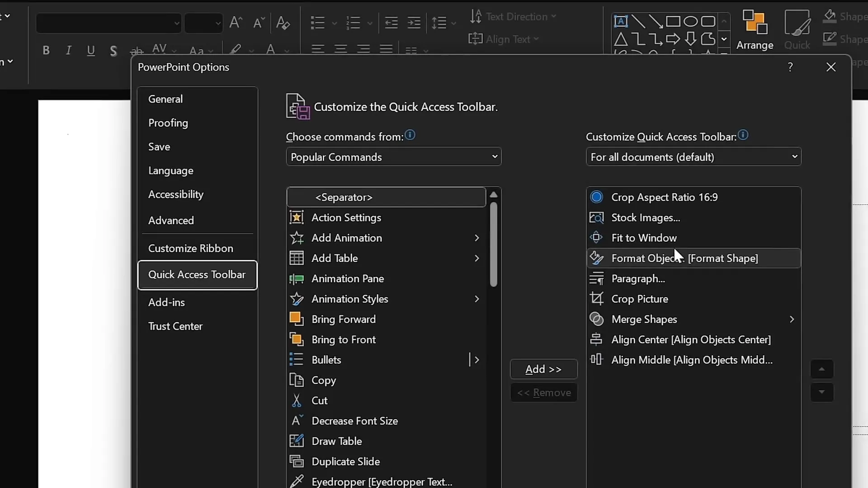Click the ribbon Decrease Font Size icon
868x488 pixels.
[x=259, y=22]
